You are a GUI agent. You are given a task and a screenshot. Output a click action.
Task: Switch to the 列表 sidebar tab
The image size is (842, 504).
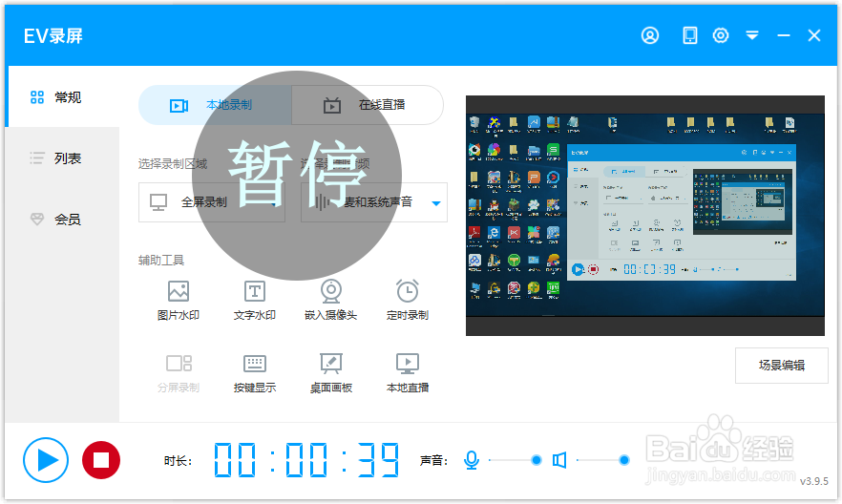[62, 158]
